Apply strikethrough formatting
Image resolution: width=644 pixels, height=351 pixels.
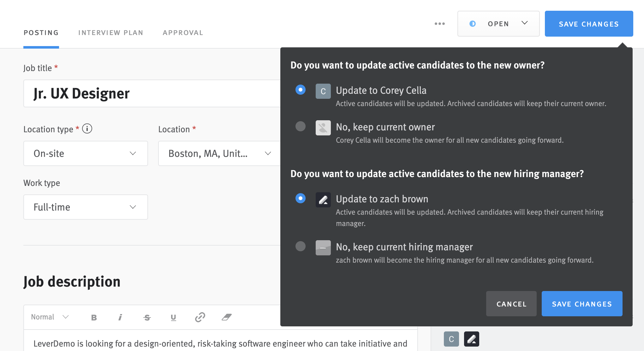pyautogui.click(x=147, y=317)
